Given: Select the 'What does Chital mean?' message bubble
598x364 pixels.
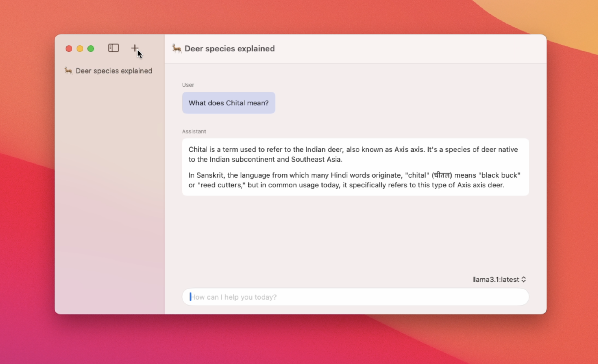Looking at the screenshot, I should [228, 103].
